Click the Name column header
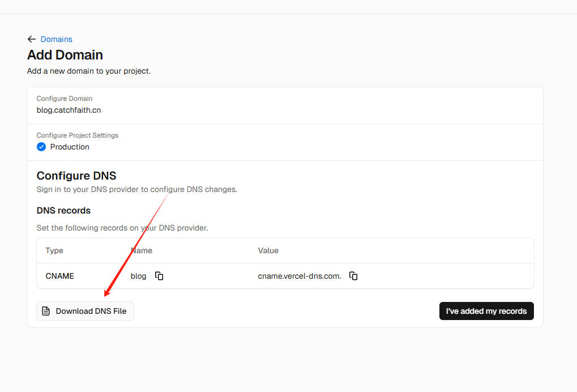The height and width of the screenshot is (392, 577). tap(142, 250)
